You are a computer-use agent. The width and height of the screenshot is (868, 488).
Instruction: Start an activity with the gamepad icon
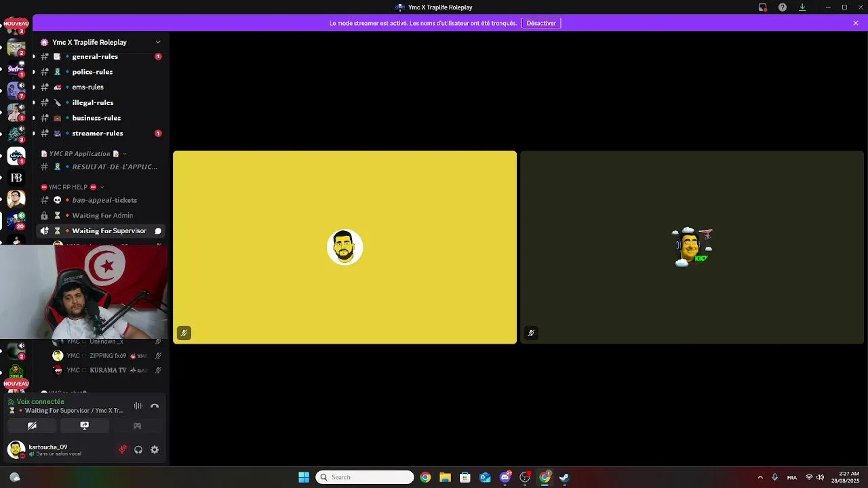[137, 426]
